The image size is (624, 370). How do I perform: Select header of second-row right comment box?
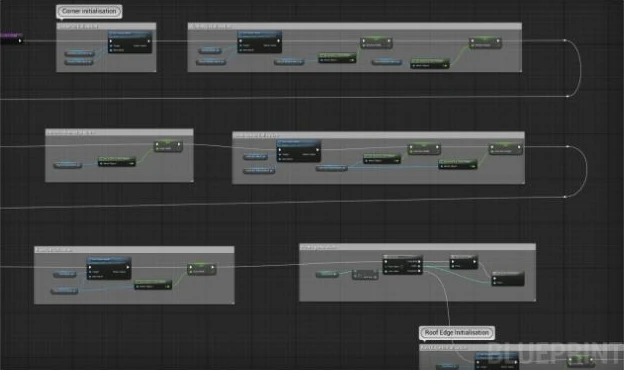point(378,135)
